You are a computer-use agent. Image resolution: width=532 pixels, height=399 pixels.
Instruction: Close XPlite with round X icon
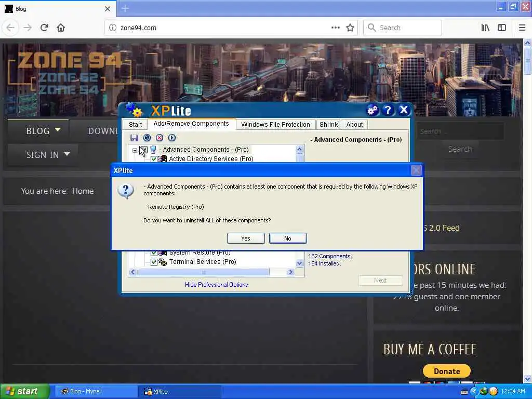(404, 110)
